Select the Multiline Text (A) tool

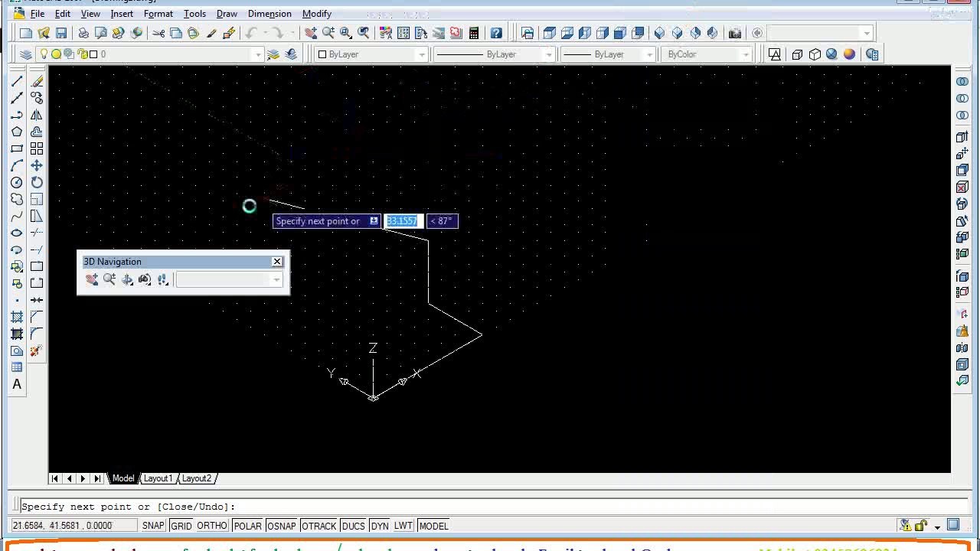coord(17,384)
